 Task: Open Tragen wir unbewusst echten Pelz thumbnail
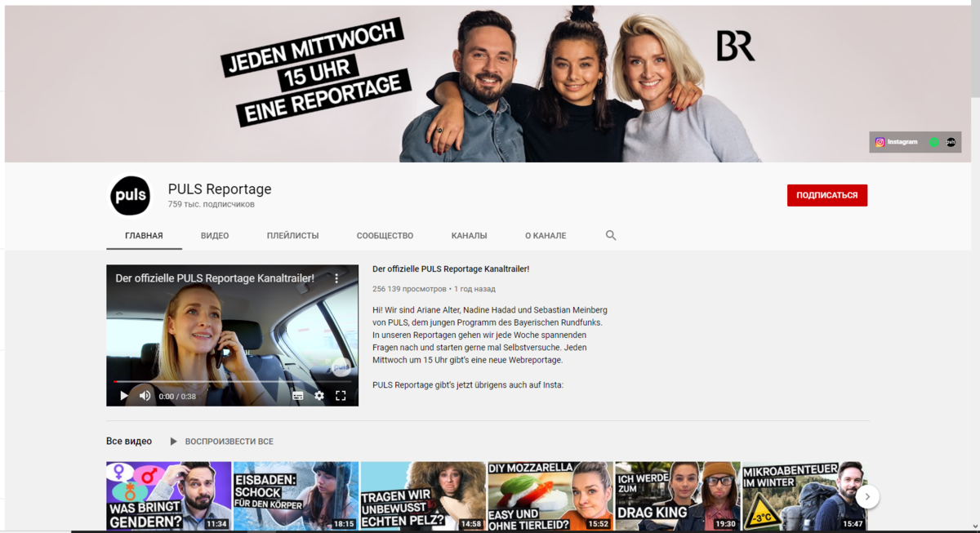tap(423, 496)
